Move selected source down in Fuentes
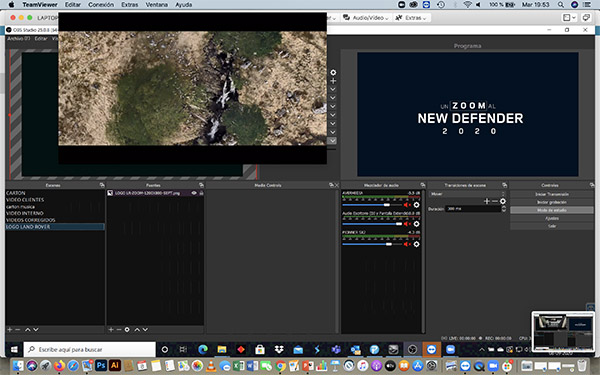Screen dimensions: 600x375 click(145, 329)
